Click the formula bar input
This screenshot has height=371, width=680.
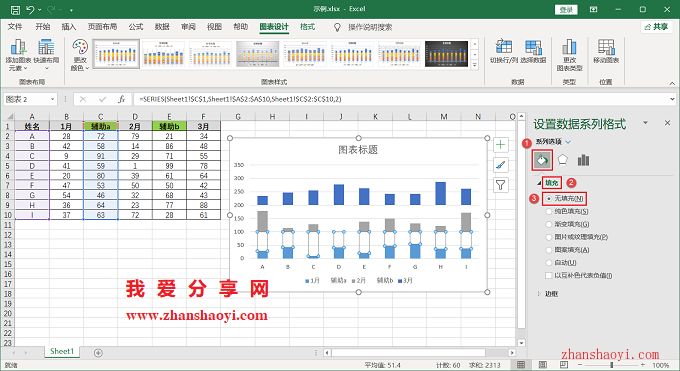tap(401, 99)
